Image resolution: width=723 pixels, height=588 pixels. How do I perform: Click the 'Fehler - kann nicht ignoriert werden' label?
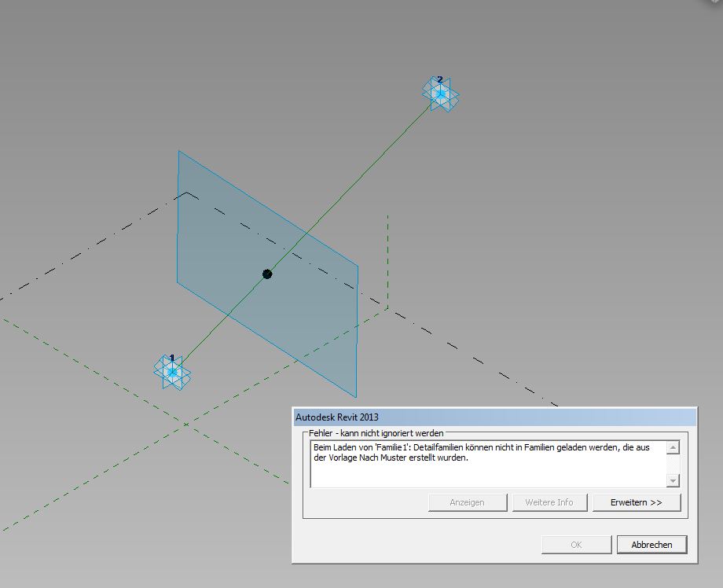click(x=376, y=433)
